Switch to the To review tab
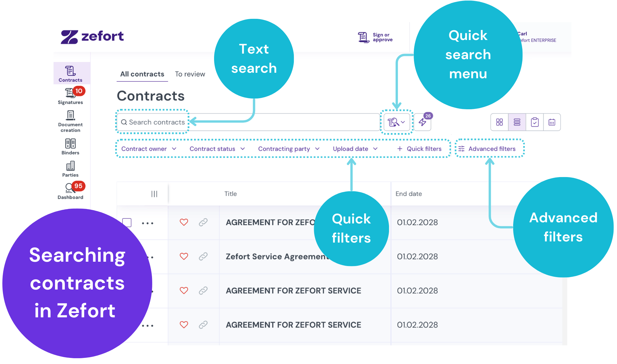617x364 pixels. [x=190, y=74]
